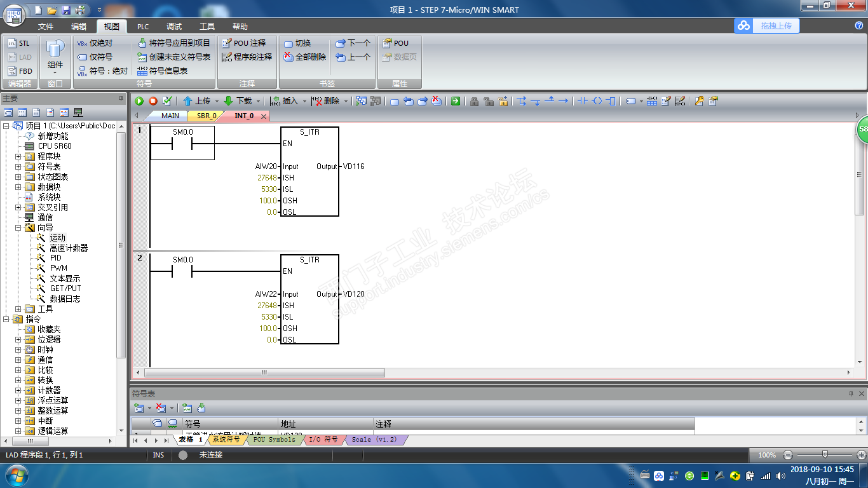Open the 调试 ribbon tab
868x488 pixels.
pos(174,27)
